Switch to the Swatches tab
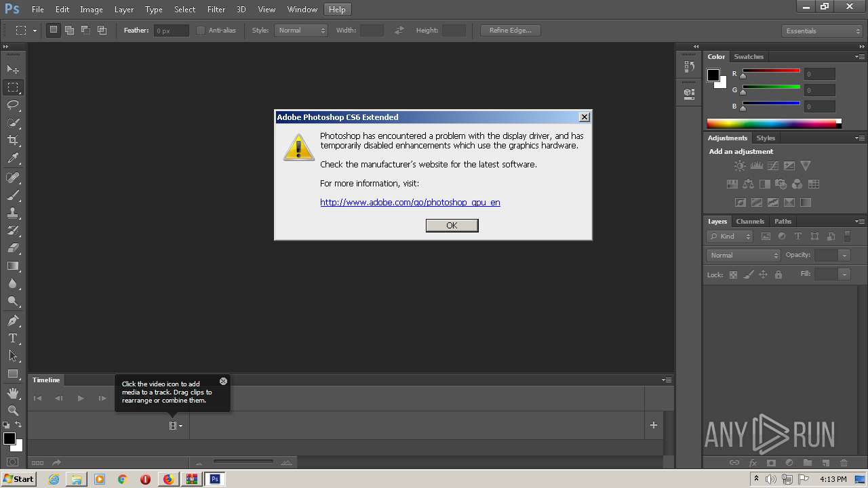 click(x=749, y=57)
